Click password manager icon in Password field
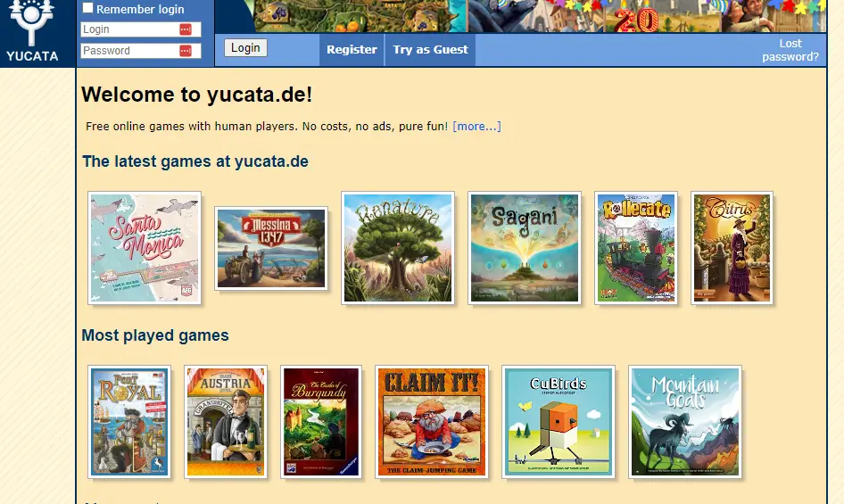The width and height of the screenshot is (844, 504). pos(186,51)
